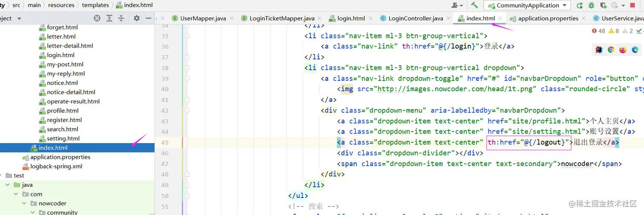Click the Expand All icon in Project panel

109,18
